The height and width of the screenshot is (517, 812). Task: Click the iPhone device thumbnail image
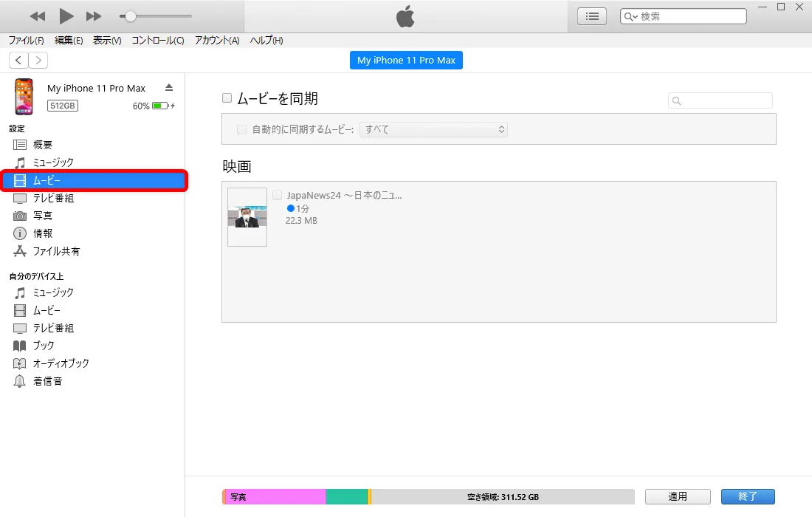point(24,96)
